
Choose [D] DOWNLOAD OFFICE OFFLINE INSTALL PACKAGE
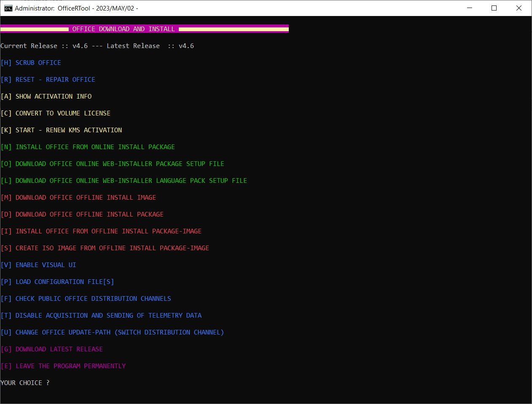click(x=82, y=214)
